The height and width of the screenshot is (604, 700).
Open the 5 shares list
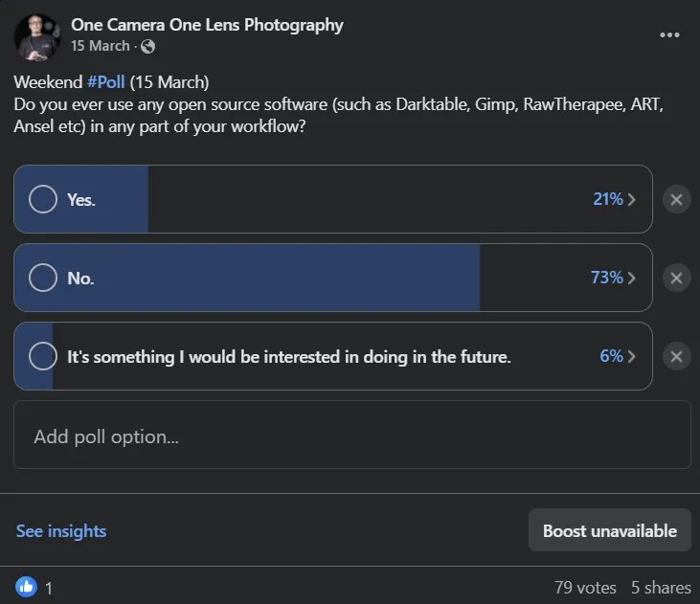(660, 587)
